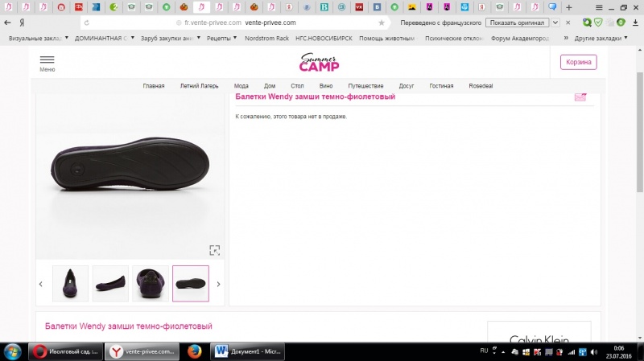
Task: Open network signal bars icon in tray
Action: (572, 352)
